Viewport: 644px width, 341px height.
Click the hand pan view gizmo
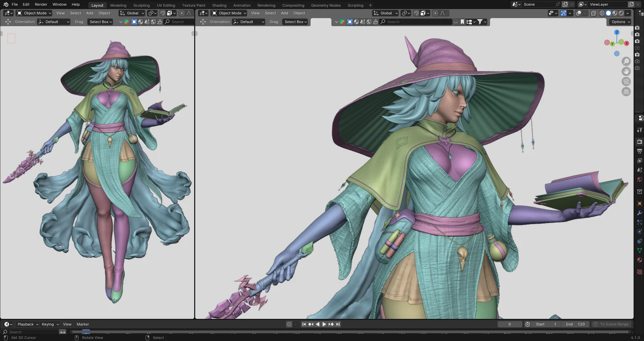(626, 71)
